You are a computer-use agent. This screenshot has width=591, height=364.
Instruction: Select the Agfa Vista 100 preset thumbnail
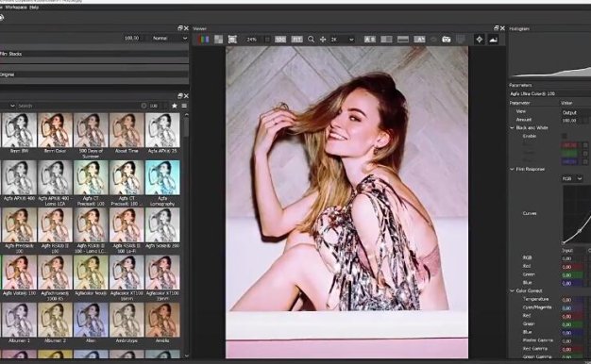point(19,273)
